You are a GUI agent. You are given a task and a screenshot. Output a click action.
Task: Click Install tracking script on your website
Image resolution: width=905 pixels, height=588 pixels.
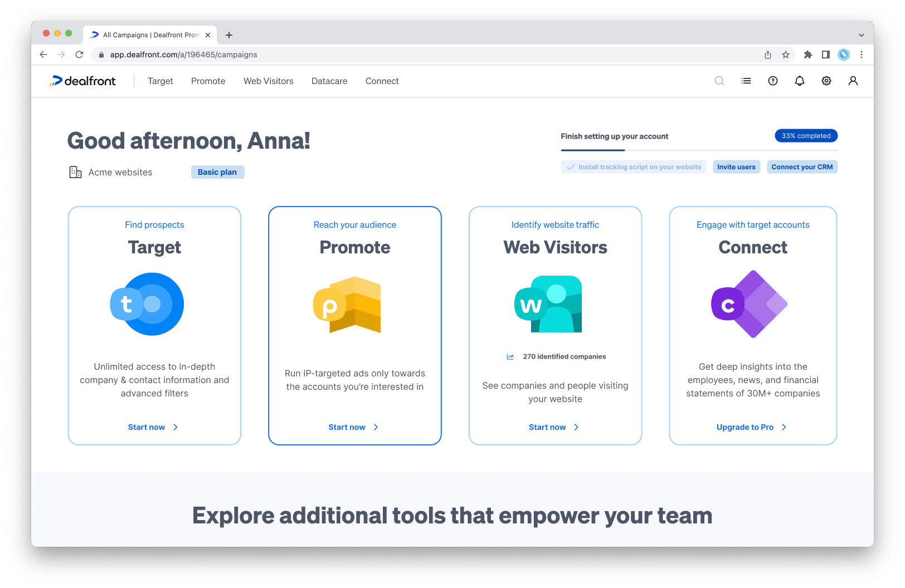tap(634, 167)
